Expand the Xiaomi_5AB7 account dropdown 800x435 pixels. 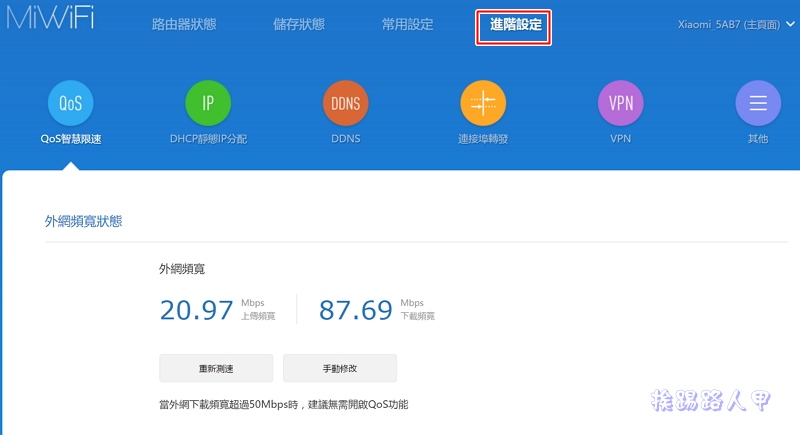click(x=736, y=24)
